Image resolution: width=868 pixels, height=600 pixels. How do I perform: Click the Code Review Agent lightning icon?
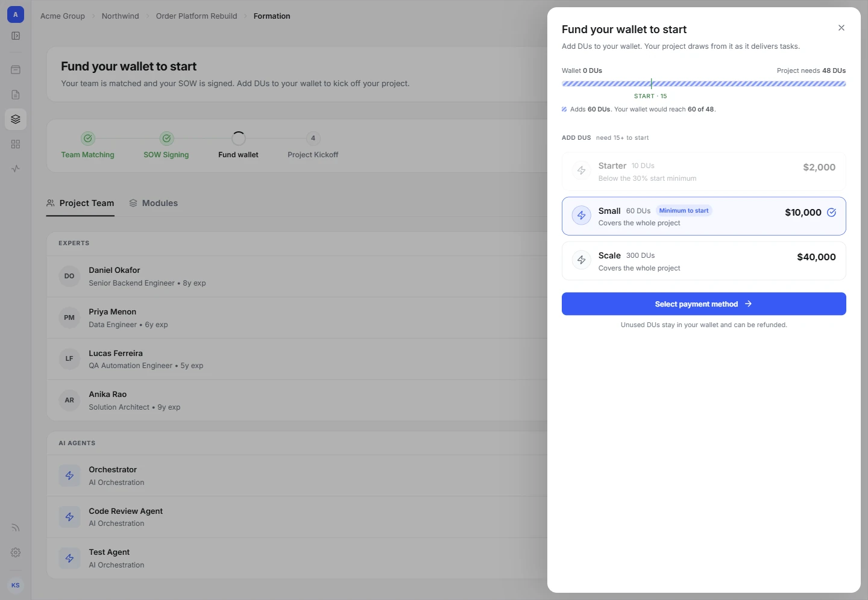pyautogui.click(x=69, y=517)
